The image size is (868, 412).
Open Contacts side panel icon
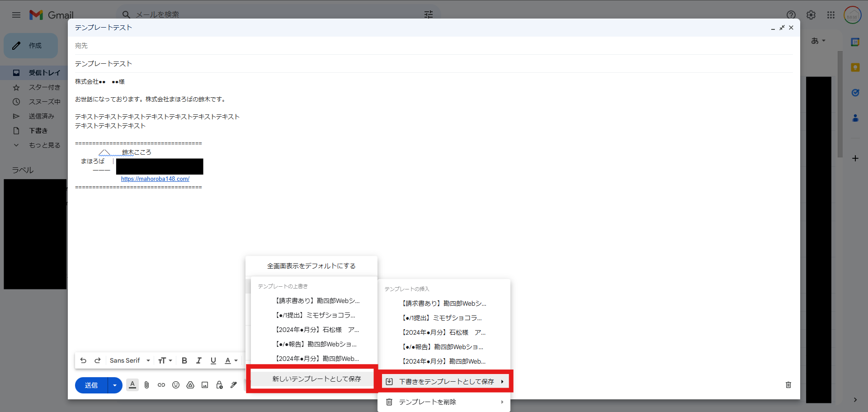point(855,118)
